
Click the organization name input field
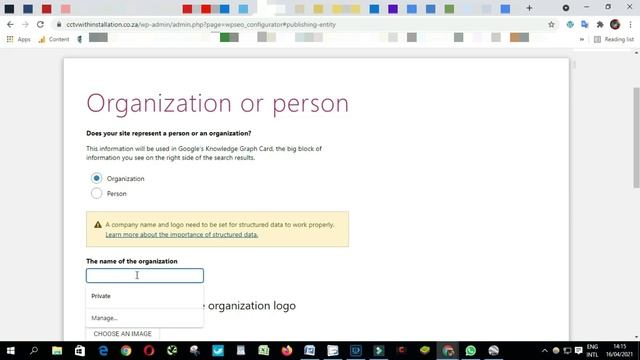[x=145, y=276]
